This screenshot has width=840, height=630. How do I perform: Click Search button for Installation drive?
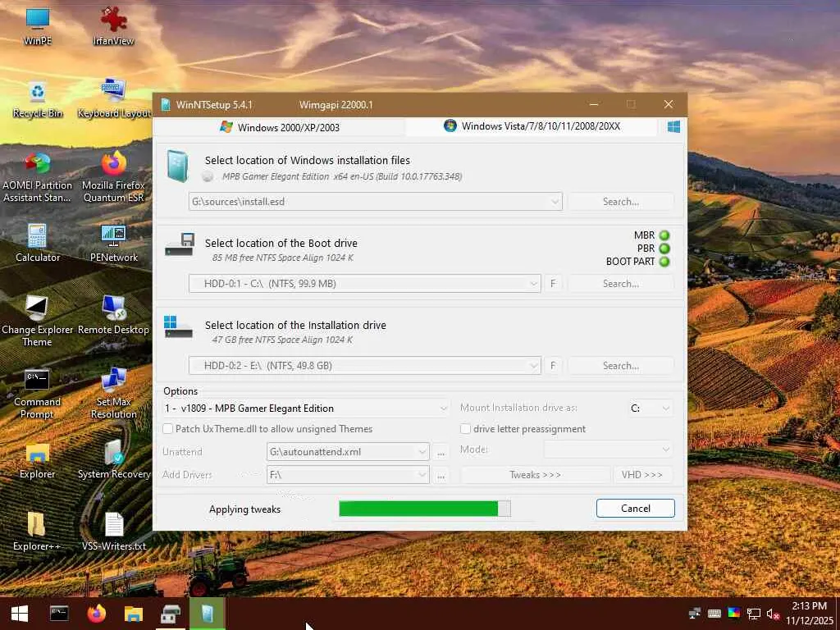620,366
